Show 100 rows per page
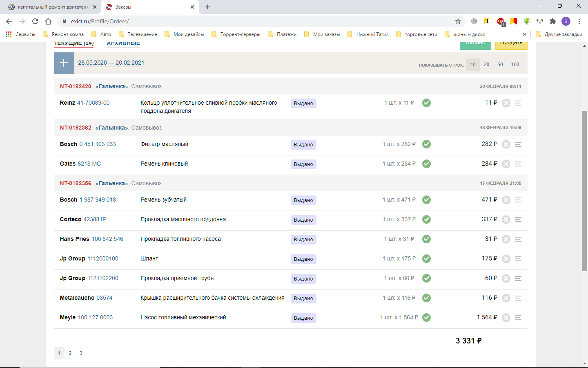 (x=515, y=65)
